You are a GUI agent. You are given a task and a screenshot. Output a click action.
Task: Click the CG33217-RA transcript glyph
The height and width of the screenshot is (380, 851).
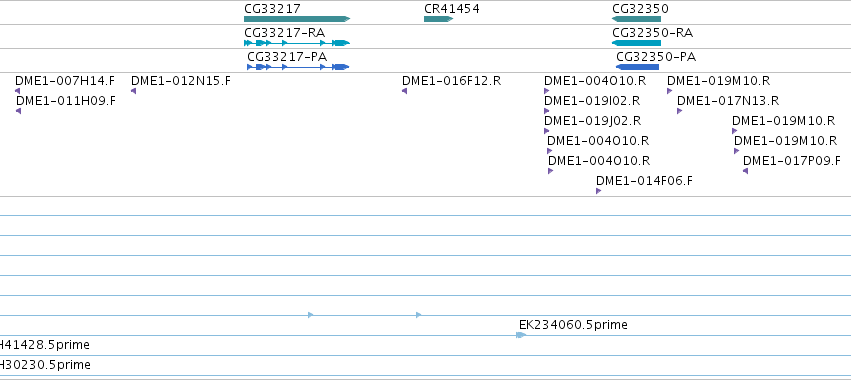pos(297,43)
